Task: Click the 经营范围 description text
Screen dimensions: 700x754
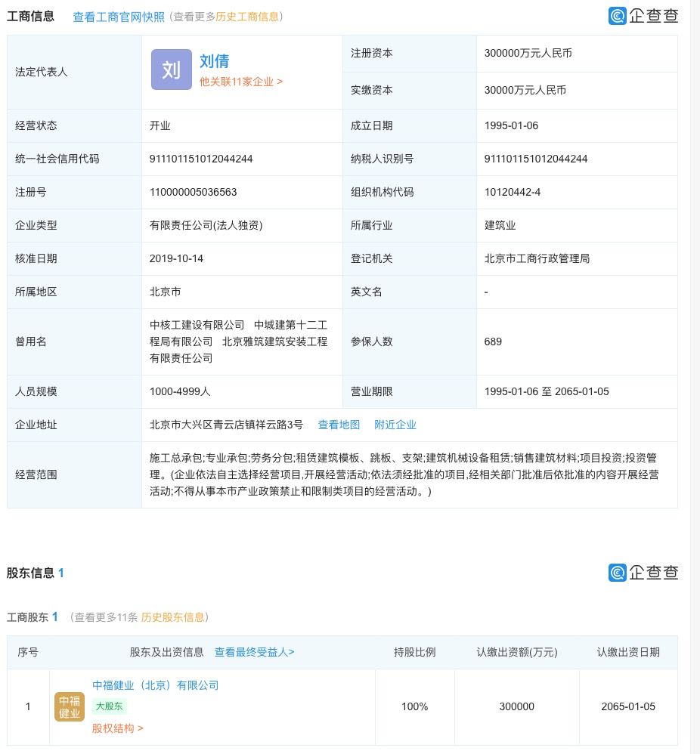Action: pos(404,474)
